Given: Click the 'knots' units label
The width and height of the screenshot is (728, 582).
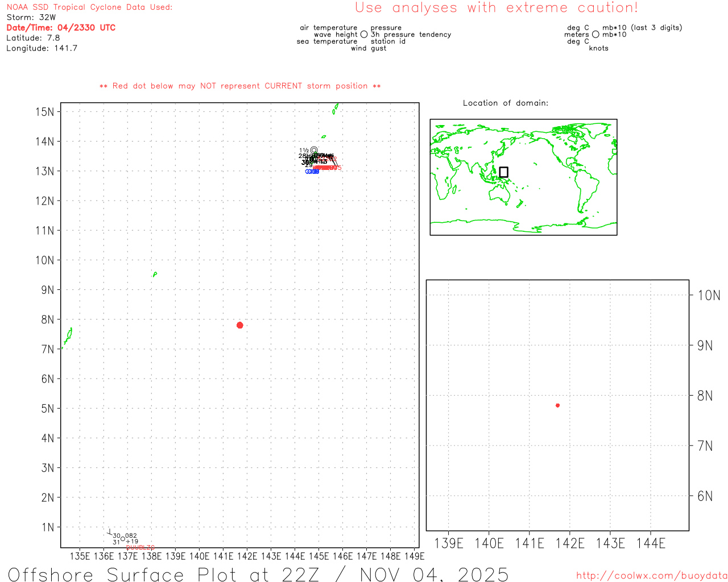Looking at the screenshot, I should (599, 48).
